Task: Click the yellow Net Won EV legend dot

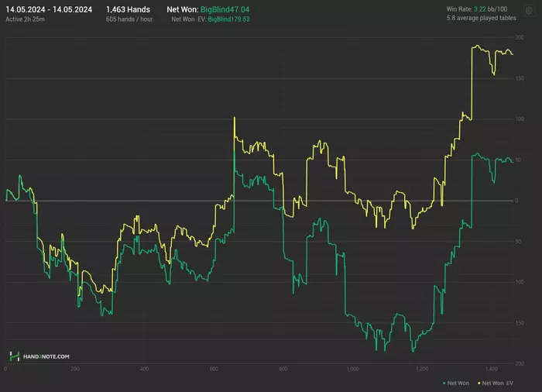Action: [x=478, y=383]
